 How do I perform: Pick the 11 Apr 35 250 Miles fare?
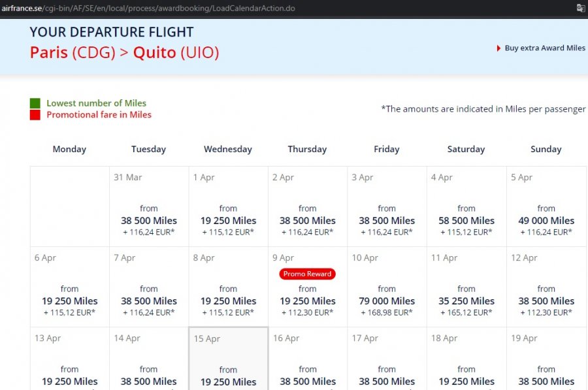(466, 301)
